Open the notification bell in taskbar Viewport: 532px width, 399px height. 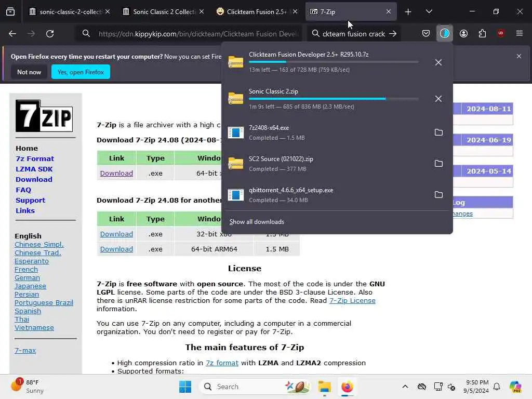(x=497, y=387)
